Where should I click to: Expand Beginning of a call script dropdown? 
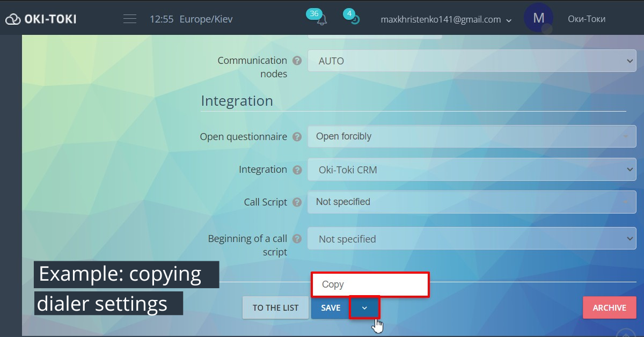click(x=471, y=239)
